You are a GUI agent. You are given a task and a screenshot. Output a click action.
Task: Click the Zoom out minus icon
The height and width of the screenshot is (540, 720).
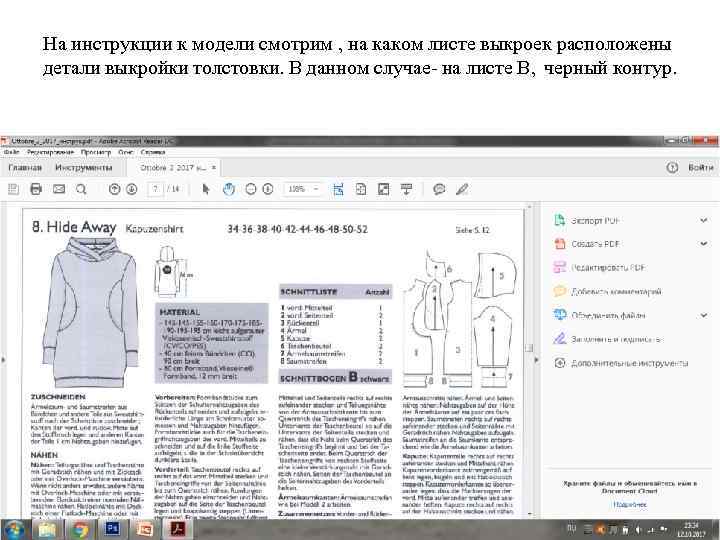click(249, 188)
